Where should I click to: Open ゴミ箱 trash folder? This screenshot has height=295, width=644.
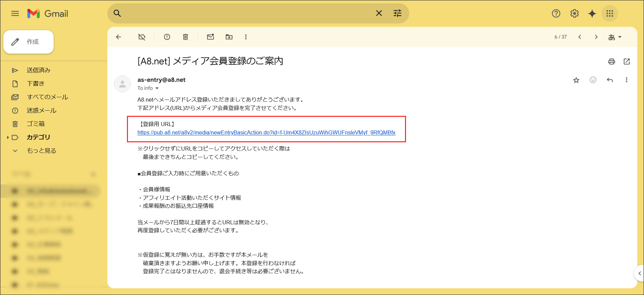tap(36, 124)
